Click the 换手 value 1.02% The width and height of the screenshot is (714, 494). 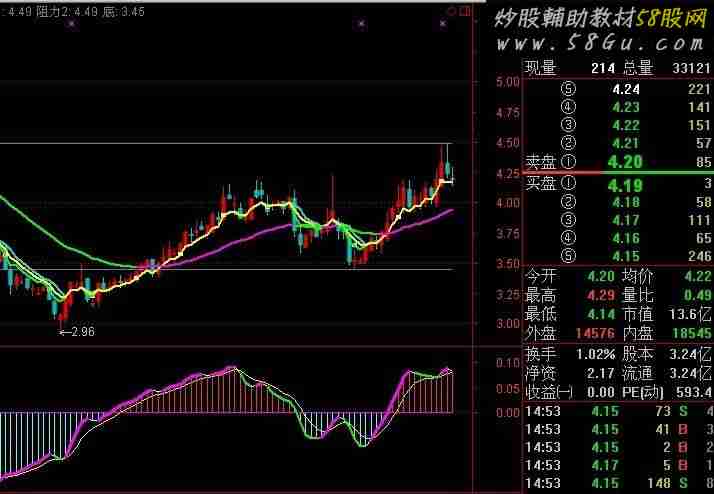pyautogui.click(x=596, y=354)
